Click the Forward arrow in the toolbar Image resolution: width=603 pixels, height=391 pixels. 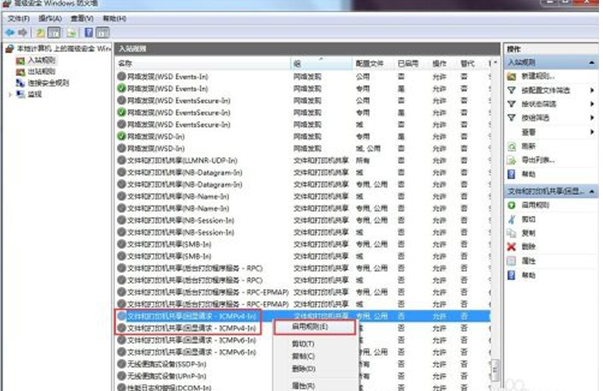coord(23,33)
